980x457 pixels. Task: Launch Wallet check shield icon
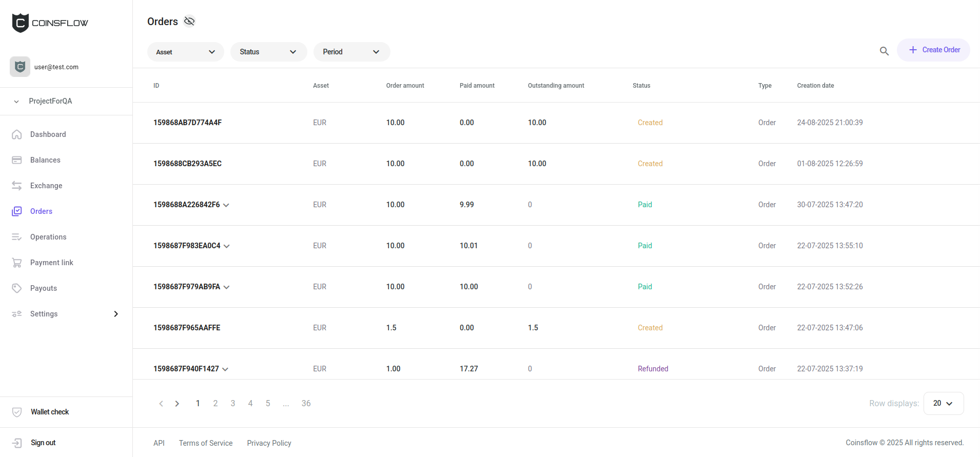[17, 412]
